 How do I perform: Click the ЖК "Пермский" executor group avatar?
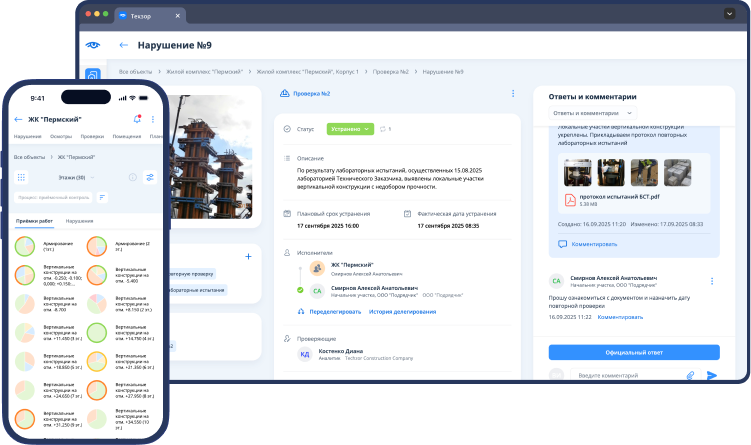click(317, 269)
